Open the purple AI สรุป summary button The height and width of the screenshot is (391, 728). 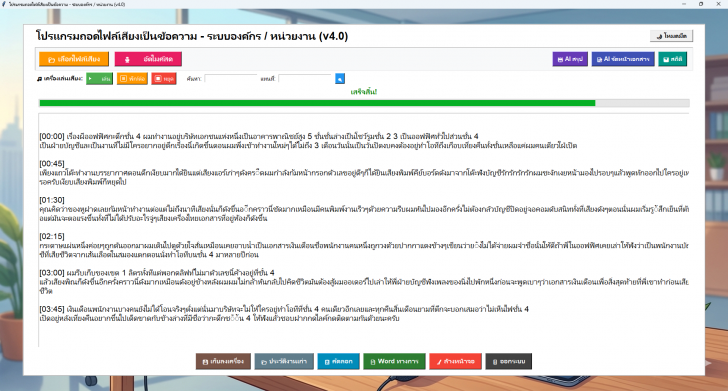tap(570, 59)
